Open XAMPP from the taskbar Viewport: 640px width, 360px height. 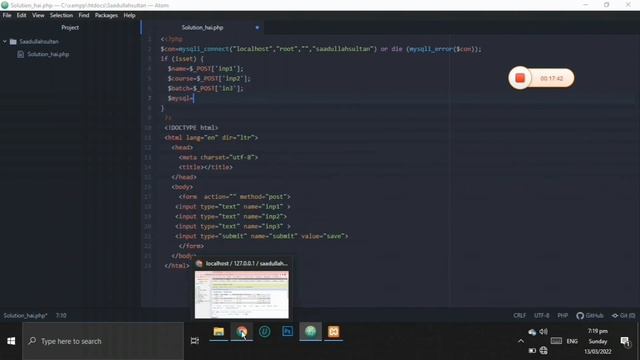pyautogui.click(x=333, y=331)
